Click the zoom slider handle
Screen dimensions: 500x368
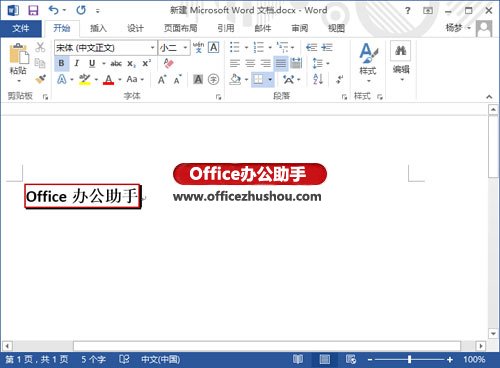(x=409, y=359)
